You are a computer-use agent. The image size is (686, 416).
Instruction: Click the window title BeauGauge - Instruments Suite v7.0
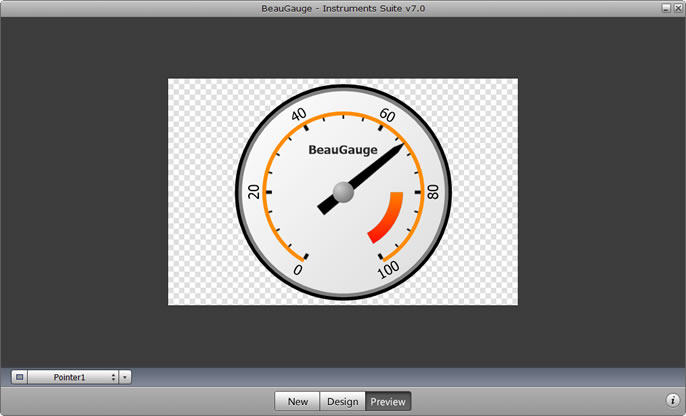coord(343,8)
